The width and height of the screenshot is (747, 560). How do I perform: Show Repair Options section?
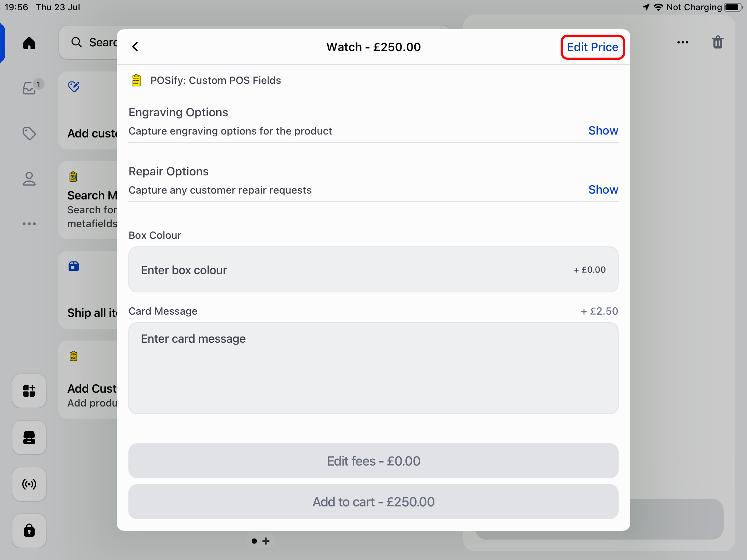[603, 190]
